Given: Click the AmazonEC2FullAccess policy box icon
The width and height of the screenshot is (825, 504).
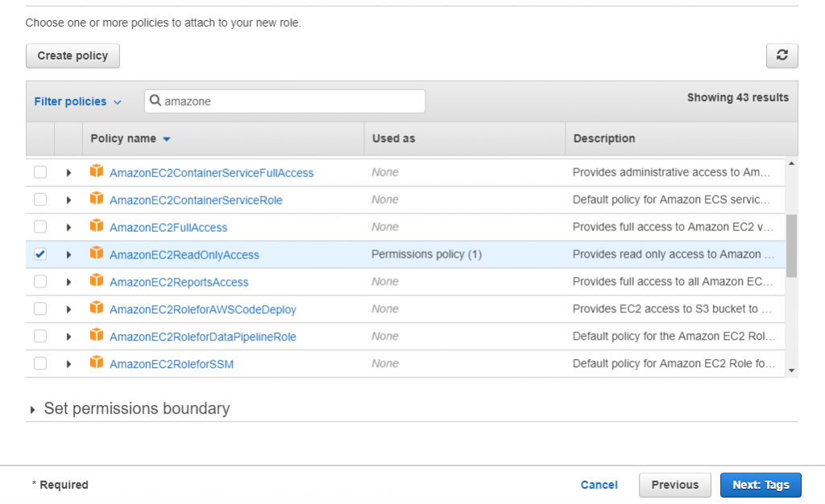Looking at the screenshot, I should (x=97, y=225).
